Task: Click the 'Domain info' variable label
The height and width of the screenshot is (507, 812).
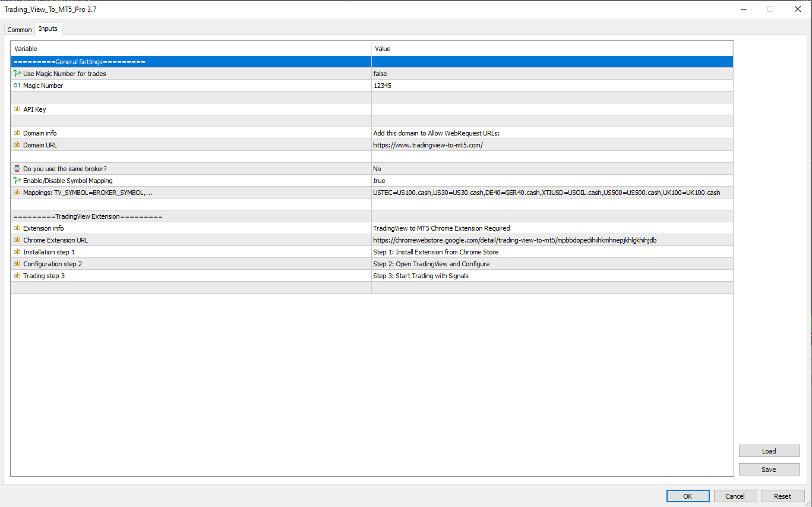Action: (40, 133)
